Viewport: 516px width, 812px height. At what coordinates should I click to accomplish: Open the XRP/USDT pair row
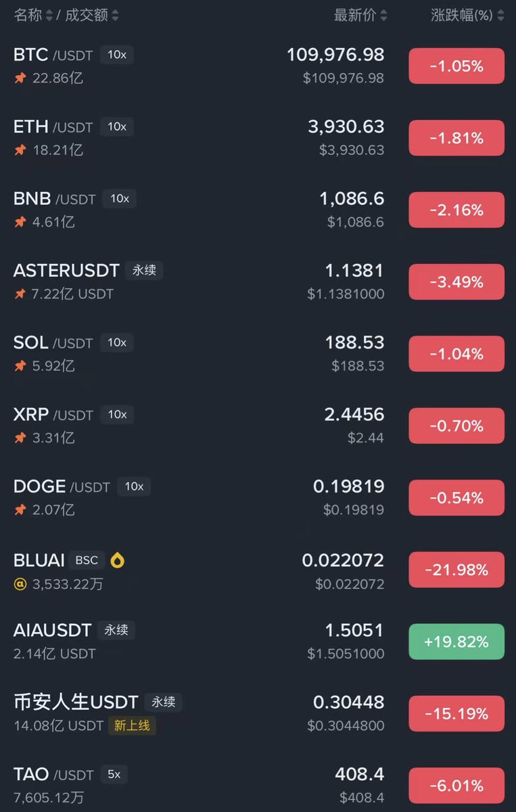[203, 425]
